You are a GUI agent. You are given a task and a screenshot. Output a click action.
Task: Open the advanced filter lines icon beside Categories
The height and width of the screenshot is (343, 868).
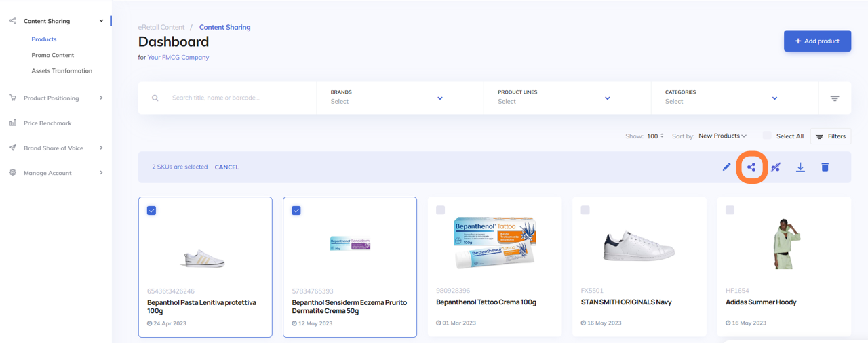pos(835,98)
